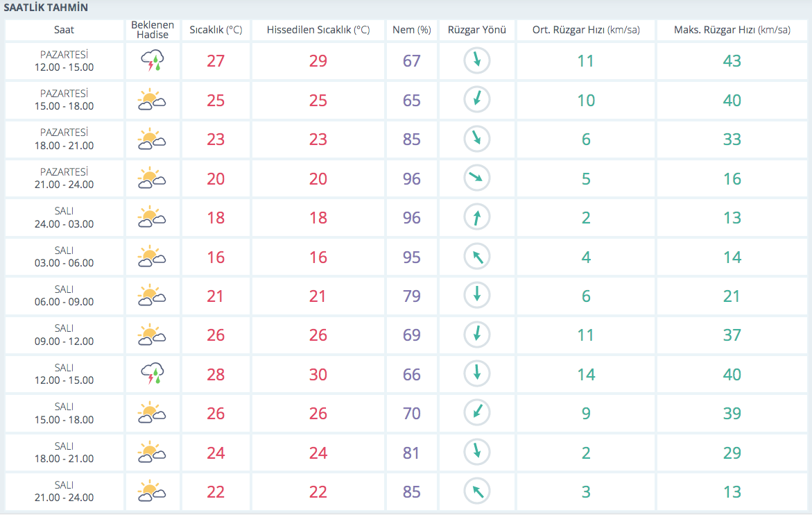
Task: Click wind direction icon for Salı 15.00 - 18.00
Action: click(x=476, y=413)
